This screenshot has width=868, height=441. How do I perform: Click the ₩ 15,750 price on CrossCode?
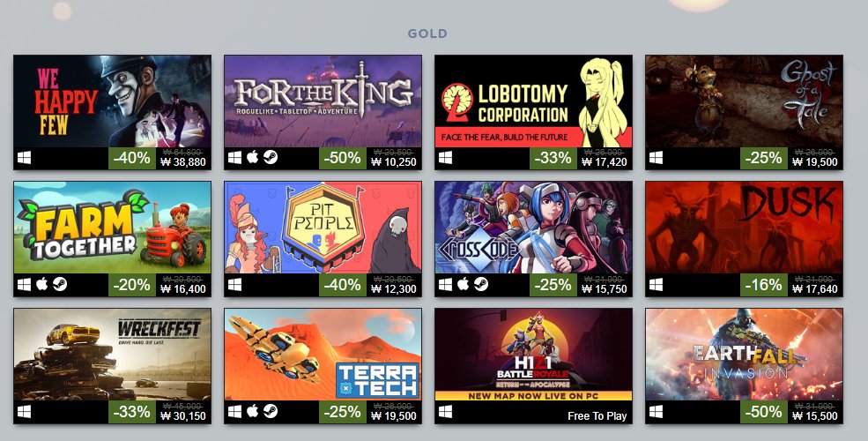605,288
